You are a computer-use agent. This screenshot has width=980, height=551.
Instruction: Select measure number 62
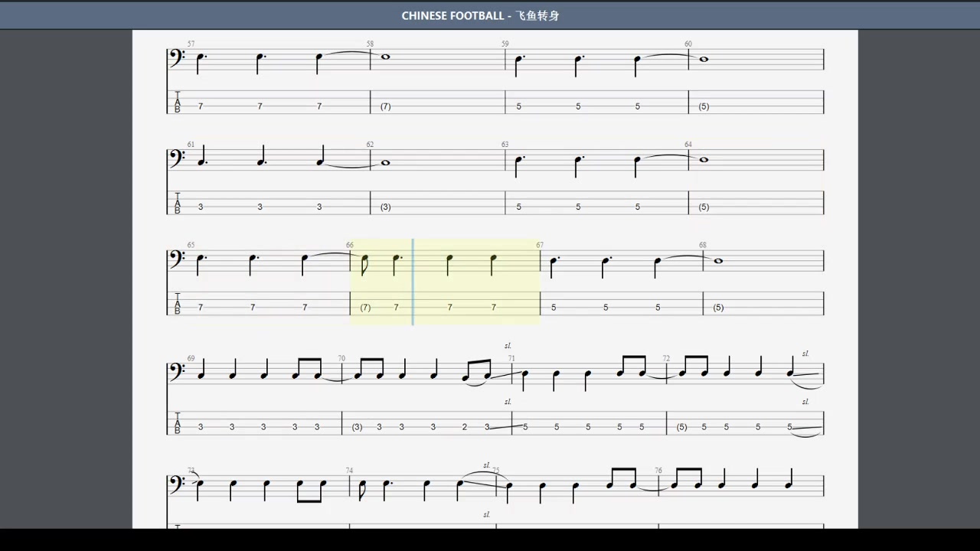point(370,144)
